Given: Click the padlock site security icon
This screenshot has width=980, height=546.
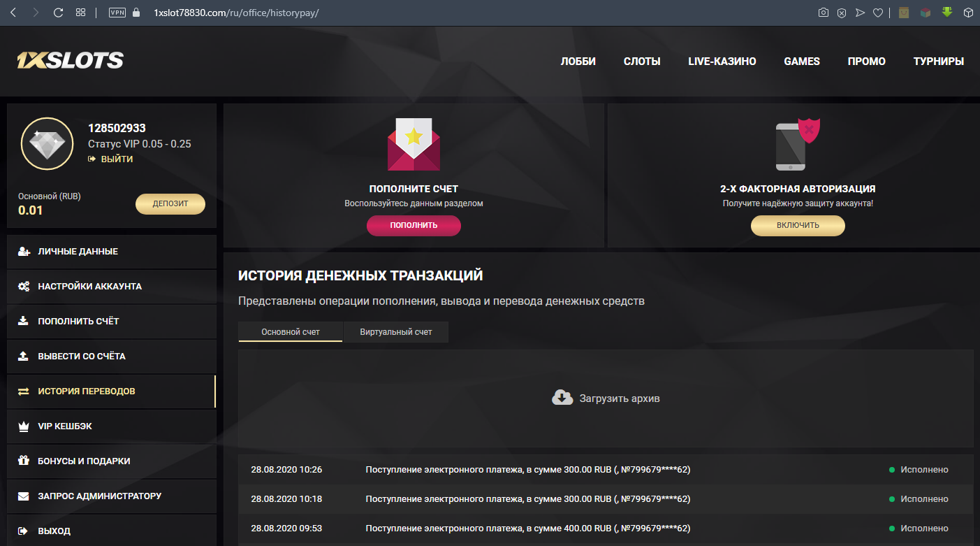Looking at the screenshot, I should (x=136, y=13).
